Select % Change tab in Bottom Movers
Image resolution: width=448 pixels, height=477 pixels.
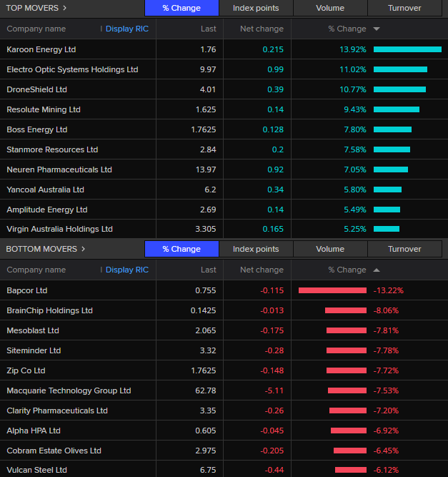coord(181,250)
